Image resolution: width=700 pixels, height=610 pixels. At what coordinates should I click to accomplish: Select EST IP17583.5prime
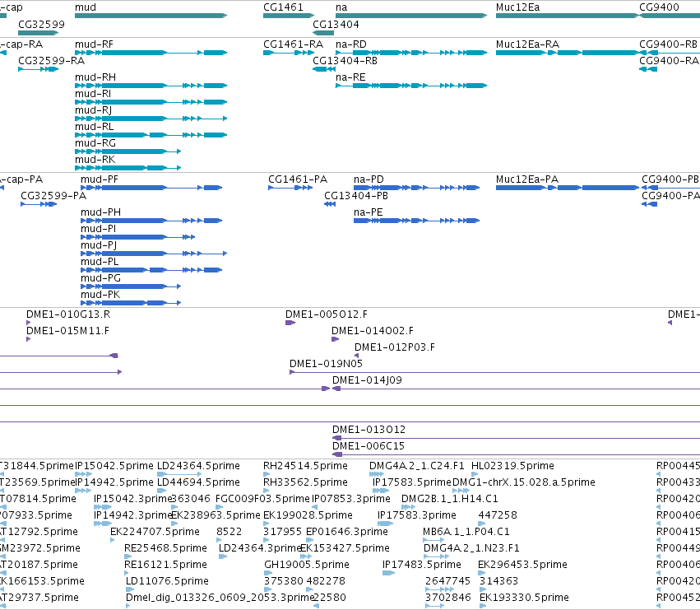pyautogui.click(x=381, y=491)
